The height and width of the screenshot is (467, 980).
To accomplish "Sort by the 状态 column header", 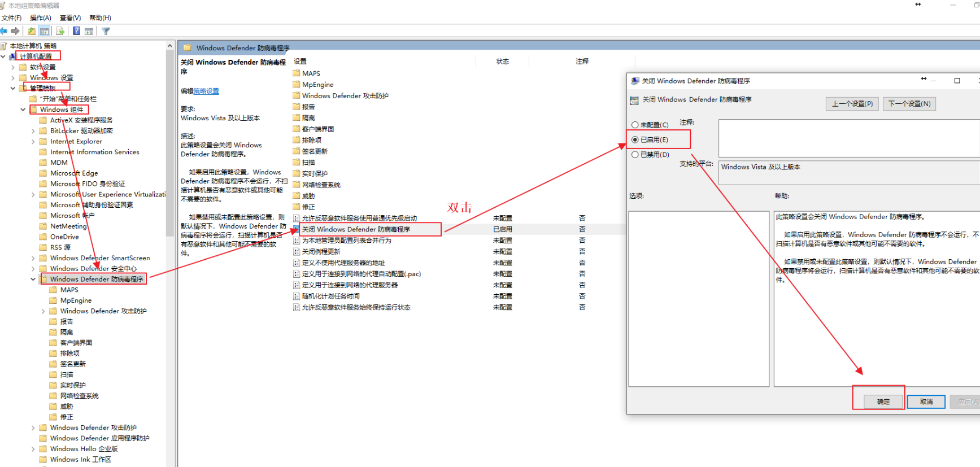I will 503,61.
